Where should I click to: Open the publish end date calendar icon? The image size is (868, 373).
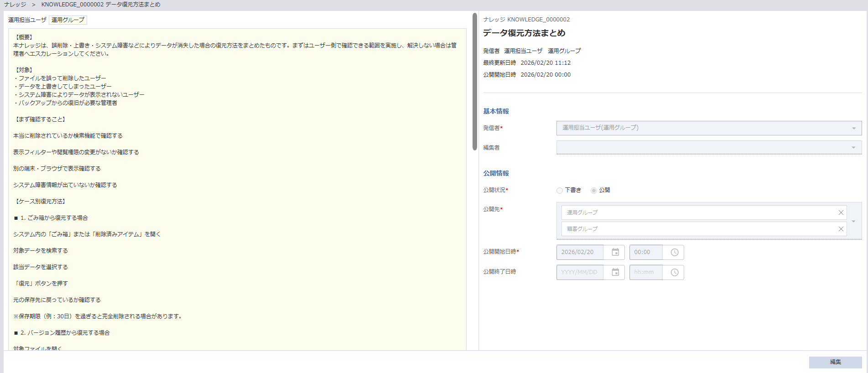pos(615,272)
